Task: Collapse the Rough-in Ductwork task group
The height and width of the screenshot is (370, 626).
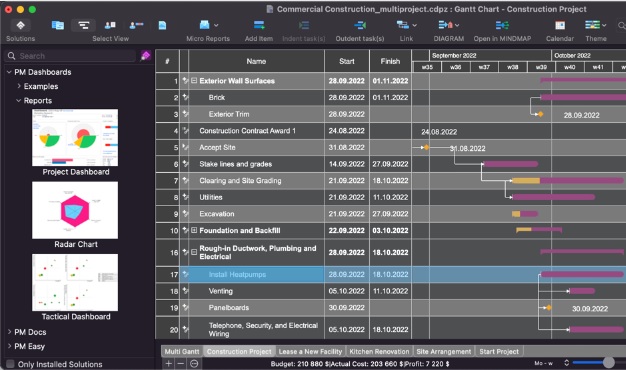Action: (x=194, y=252)
